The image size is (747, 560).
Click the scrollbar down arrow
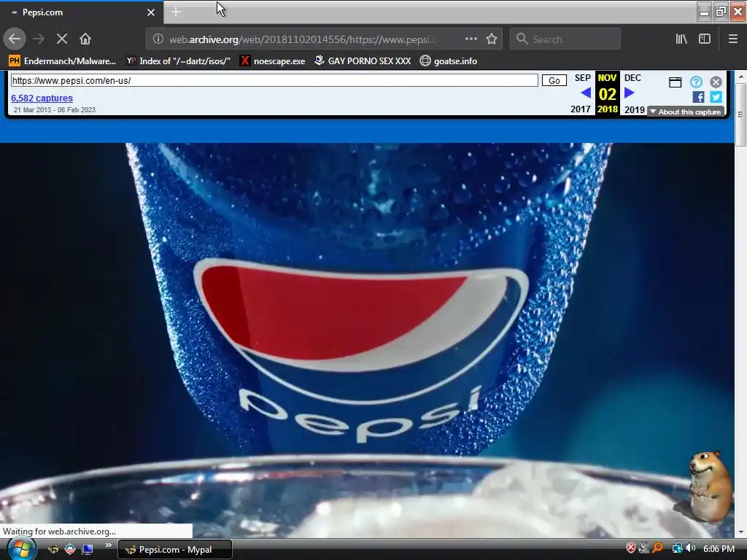741,532
